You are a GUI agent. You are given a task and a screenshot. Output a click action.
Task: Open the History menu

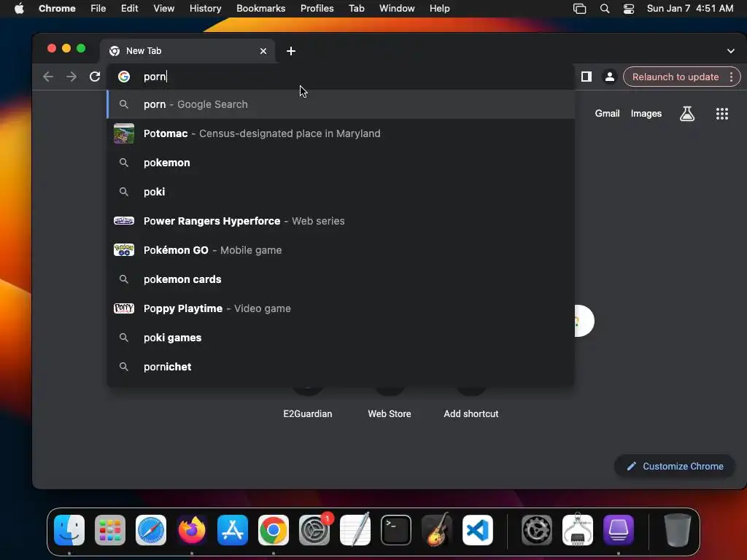tap(205, 9)
